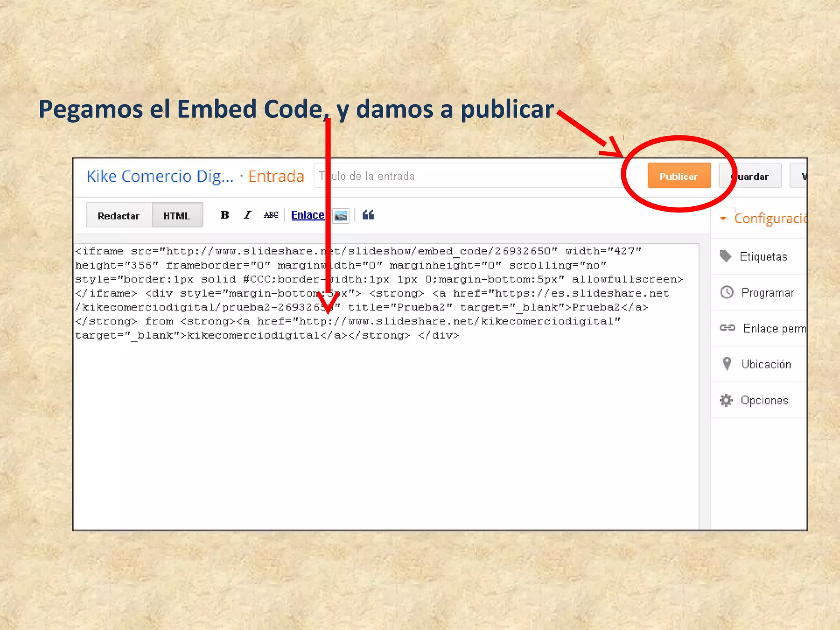Click the Configuración heading text
Image resolution: width=840 pixels, height=630 pixels.
[x=771, y=219]
